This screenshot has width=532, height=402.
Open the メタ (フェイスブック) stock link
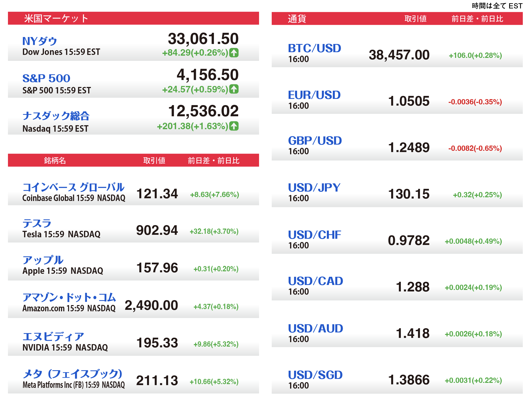coord(72,374)
